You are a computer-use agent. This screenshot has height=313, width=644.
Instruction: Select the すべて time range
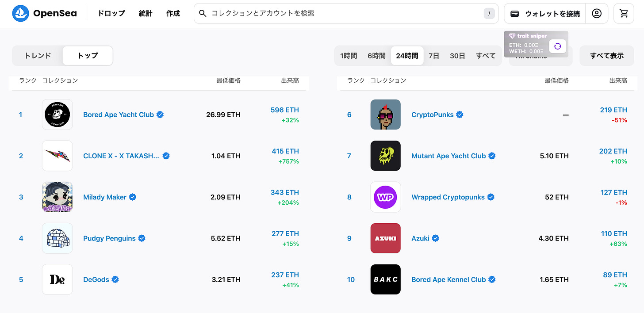pos(486,56)
